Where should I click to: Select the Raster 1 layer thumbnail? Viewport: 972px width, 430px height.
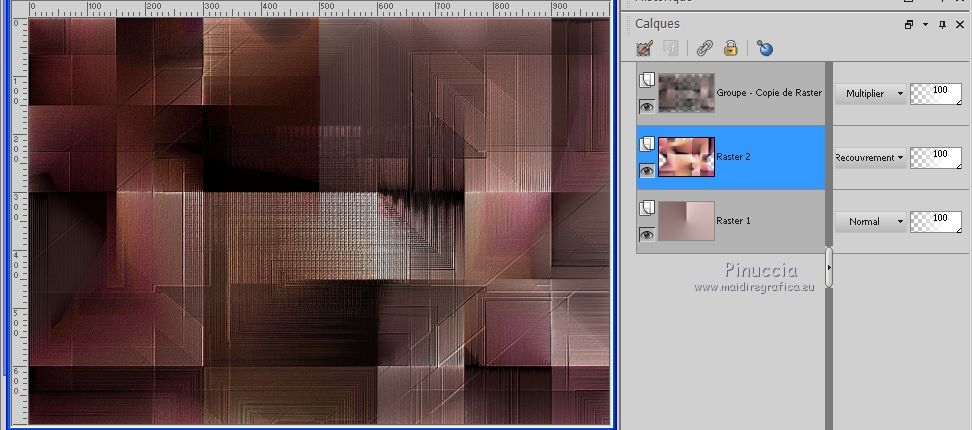686,221
